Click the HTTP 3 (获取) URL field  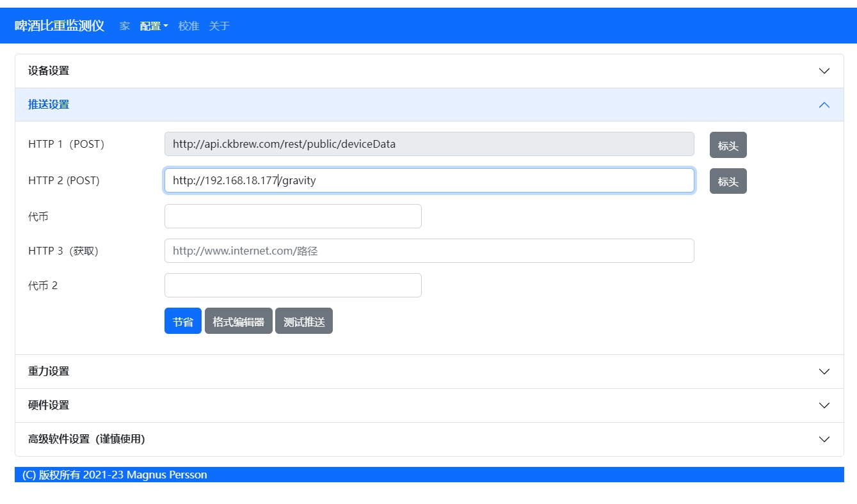429,251
